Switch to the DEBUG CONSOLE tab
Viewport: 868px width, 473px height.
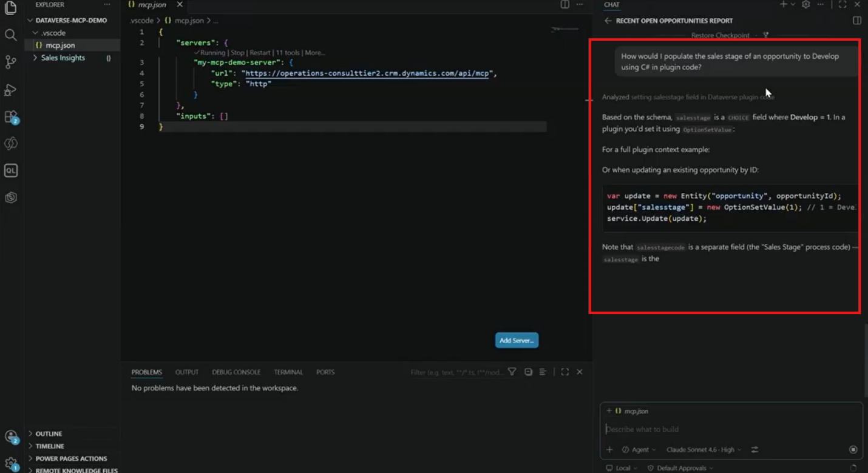tap(236, 372)
